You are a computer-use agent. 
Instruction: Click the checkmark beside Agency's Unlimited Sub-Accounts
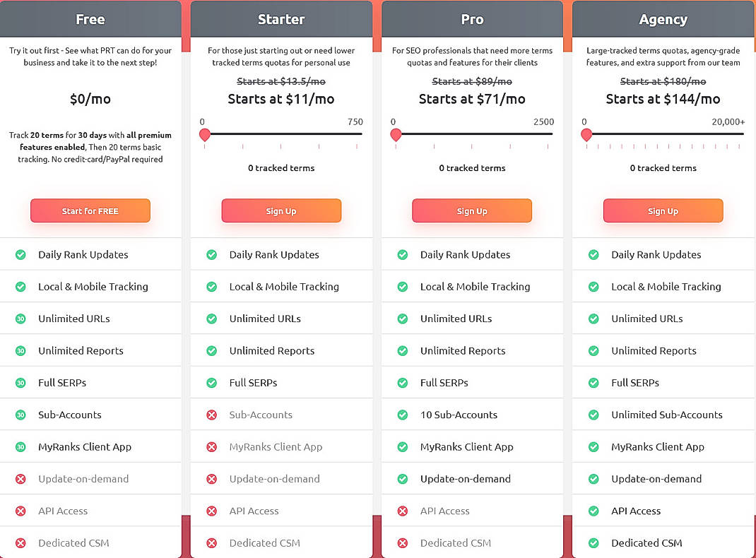click(593, 414)
